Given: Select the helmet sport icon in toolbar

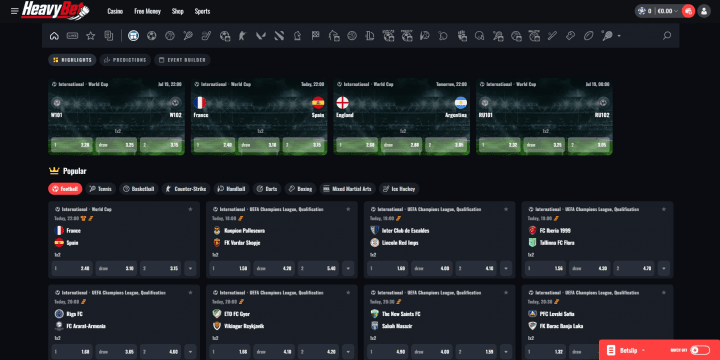Looking at the screenshot, I should pos(480,36).
